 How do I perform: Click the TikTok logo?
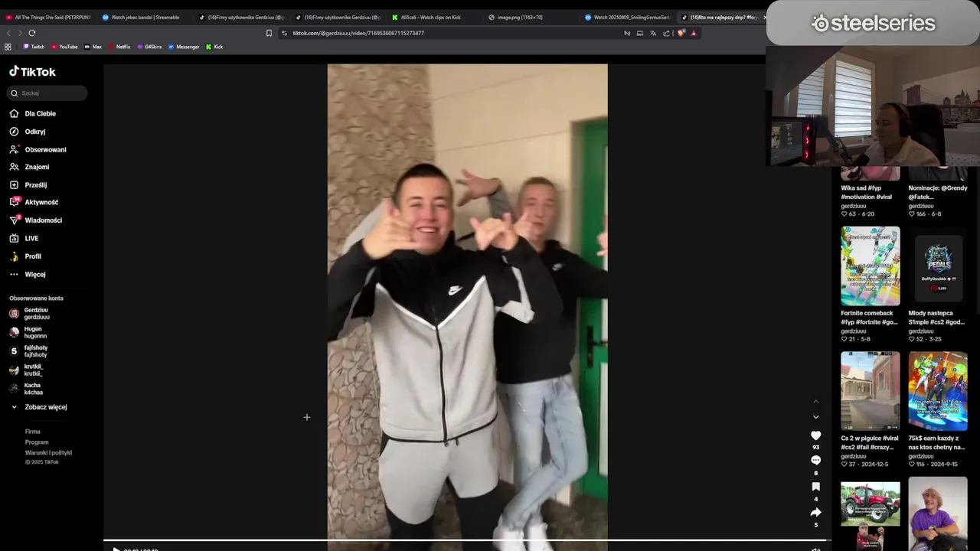tap(32, 72)
